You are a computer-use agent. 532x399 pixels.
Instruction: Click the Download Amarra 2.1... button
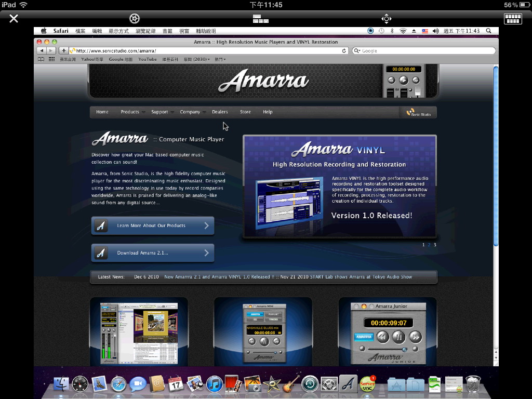[153, 253]
